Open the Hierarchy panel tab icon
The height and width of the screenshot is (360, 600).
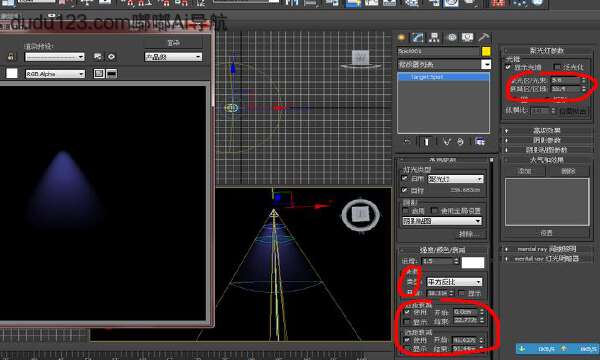pos(434,37)
